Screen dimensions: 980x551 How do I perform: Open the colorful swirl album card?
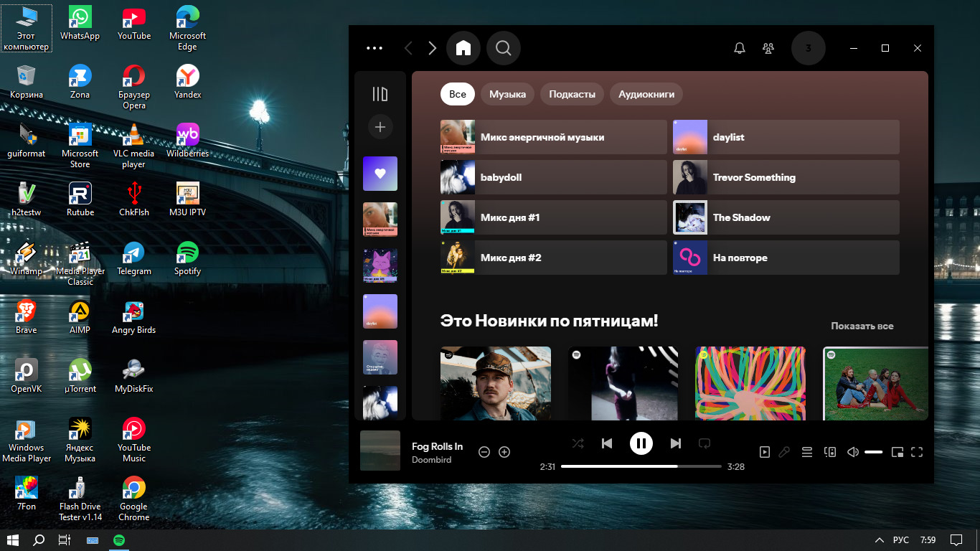[750, 383]
